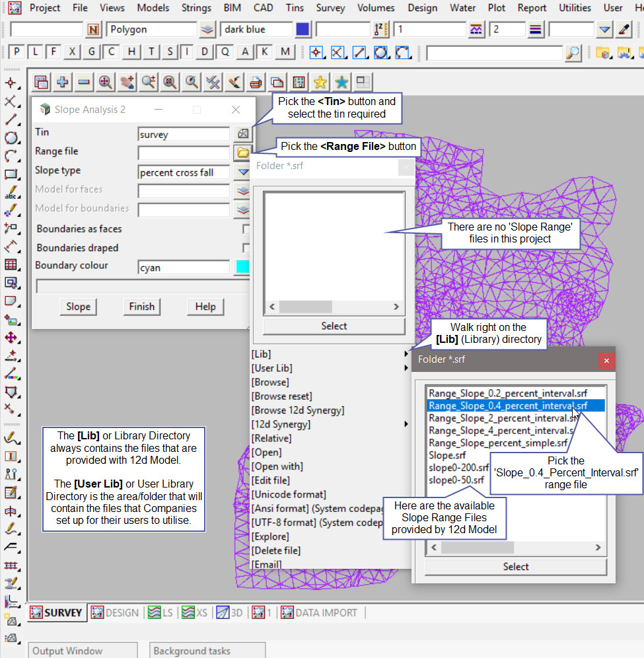Click the Tin picker icon
644x658 pixels.
coord(243,134)
